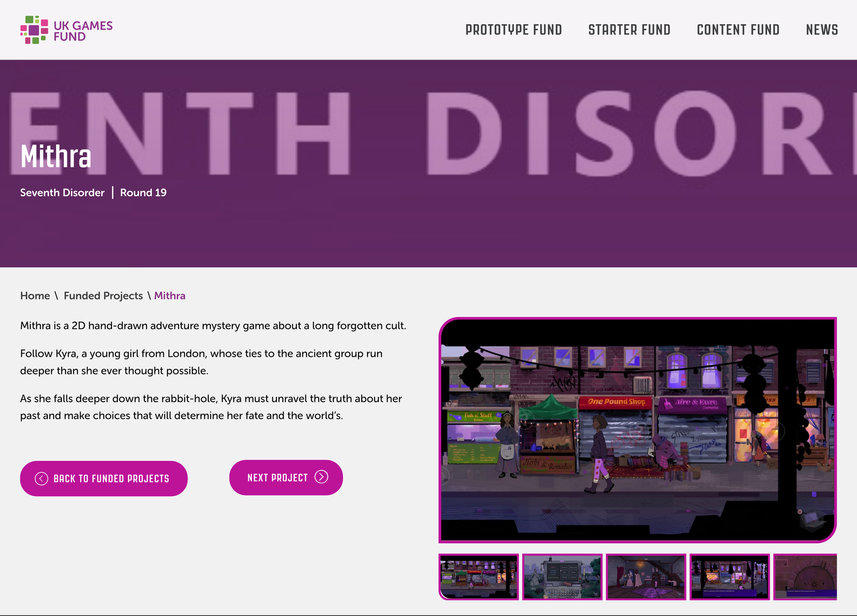Click the Seventh Disorder studio name
The height and width of the screenshot is (616, 857).
pos(62,193)
